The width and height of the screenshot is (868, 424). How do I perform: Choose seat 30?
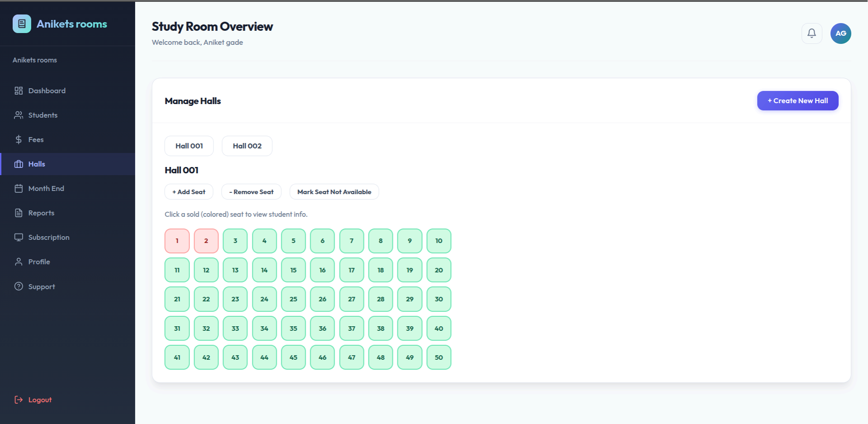(x=439, y=299)
